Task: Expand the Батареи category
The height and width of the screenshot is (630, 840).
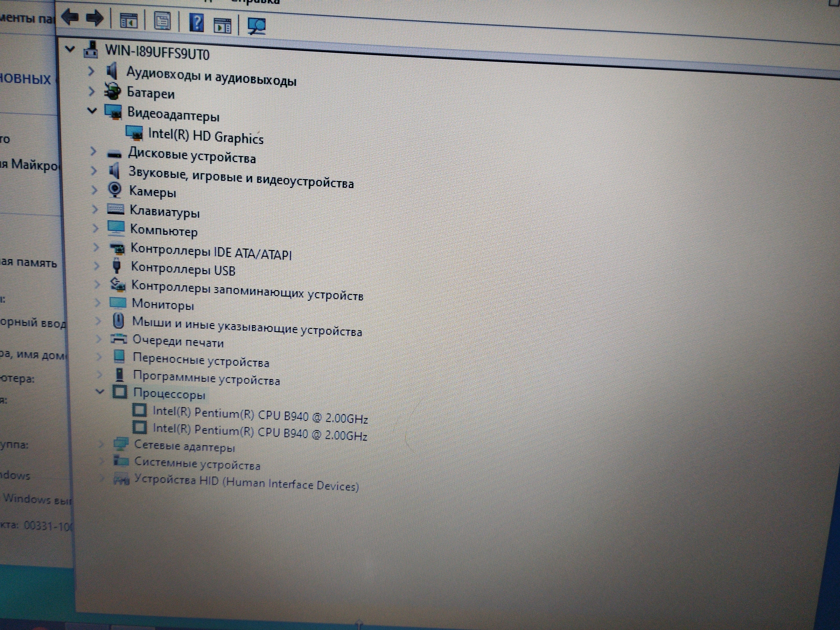Action: pyautogui.click(x=91, y=91)
